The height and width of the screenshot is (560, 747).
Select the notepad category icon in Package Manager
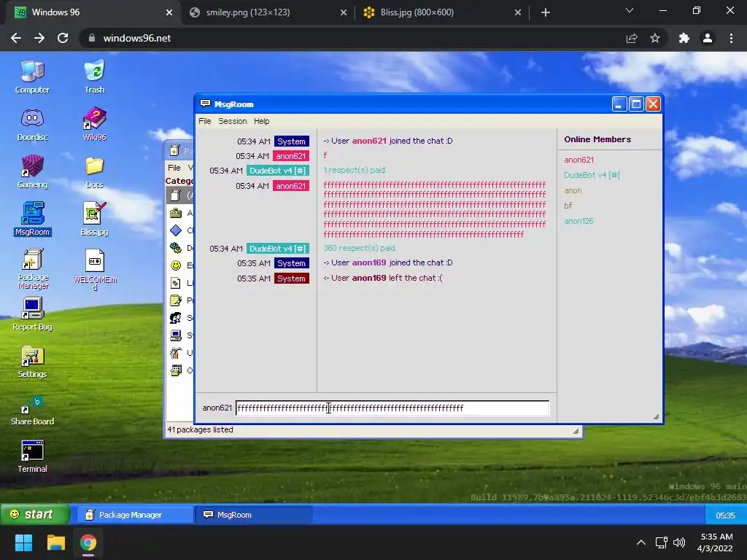click(x=176, y=300)
